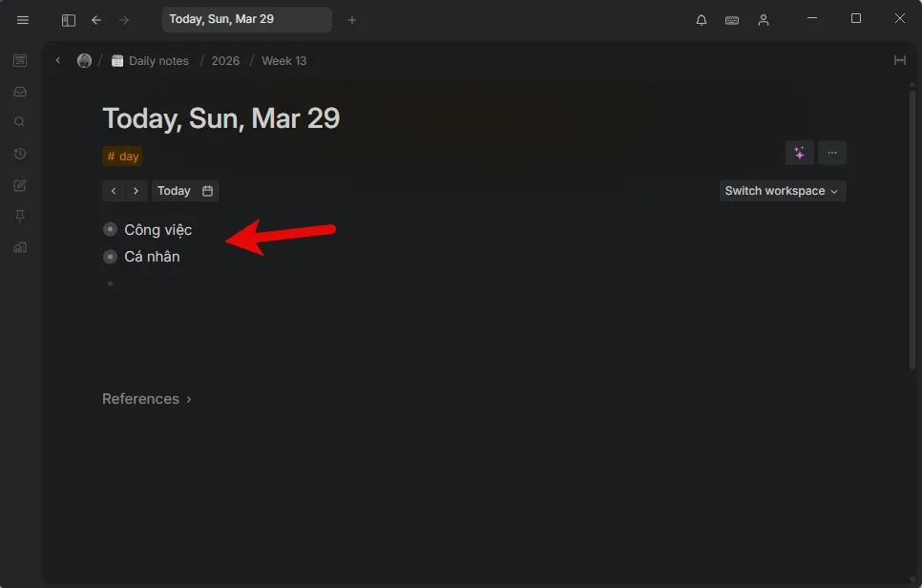This screenshot has width=922, height=588.
Task: Open the user account icon
Action: (x=764, y=20)
